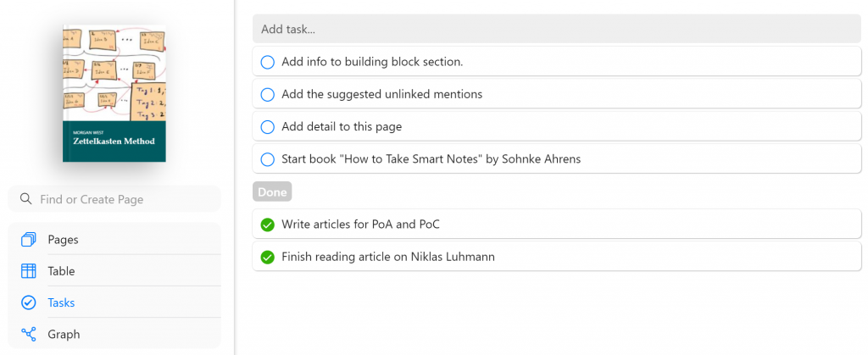
Task: Click the Pages stack icon in sidebar
Action: [29, 240]
